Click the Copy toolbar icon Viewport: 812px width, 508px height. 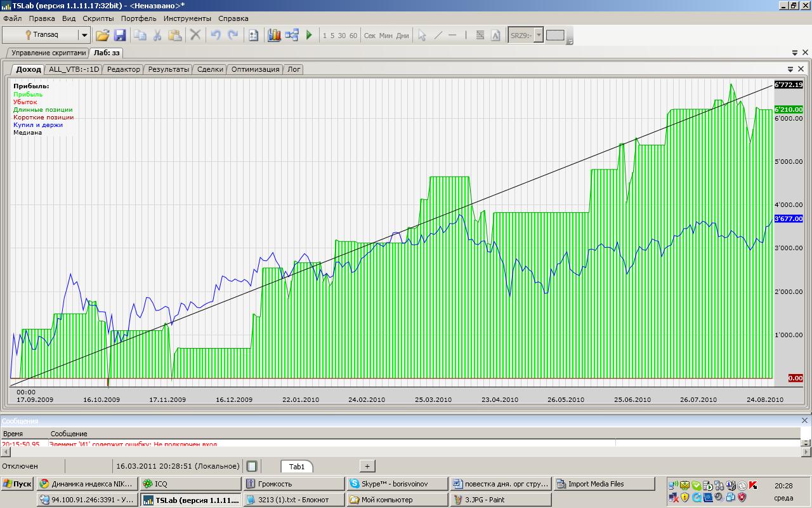point(140,36)
